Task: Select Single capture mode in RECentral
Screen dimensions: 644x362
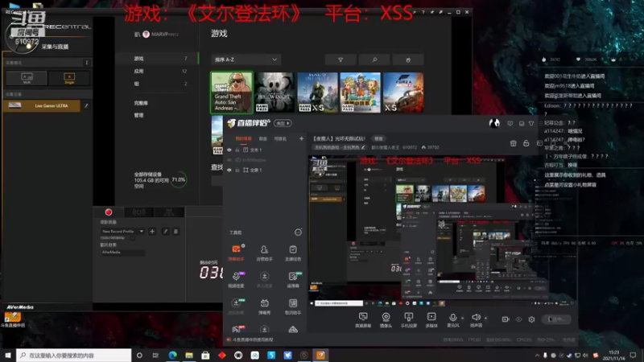Action: point(69,78)
